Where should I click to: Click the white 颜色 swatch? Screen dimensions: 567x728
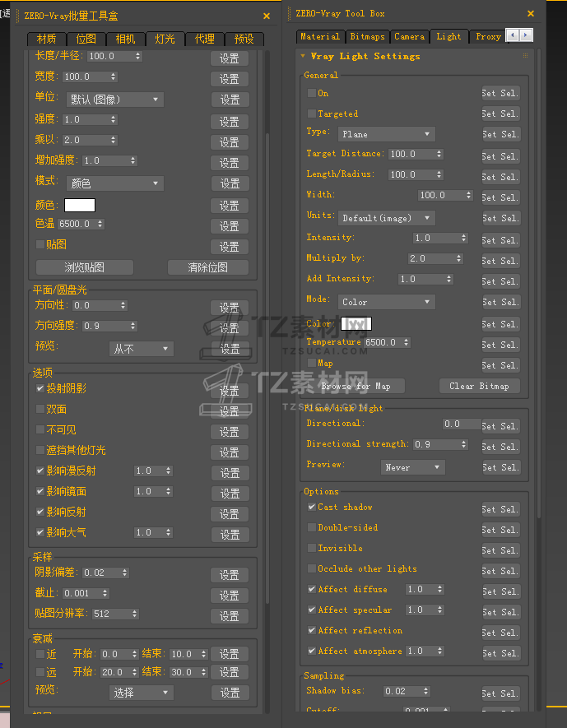pos(80,205)
